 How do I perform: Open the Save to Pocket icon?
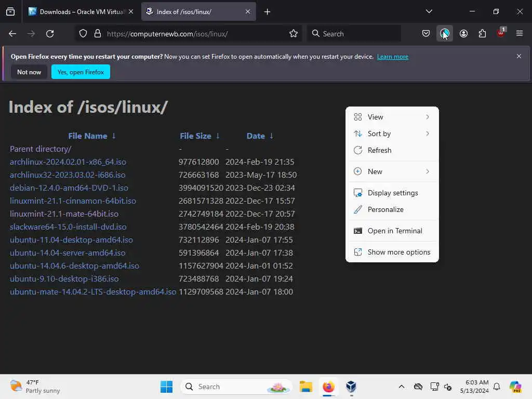(x=426, y=34)
